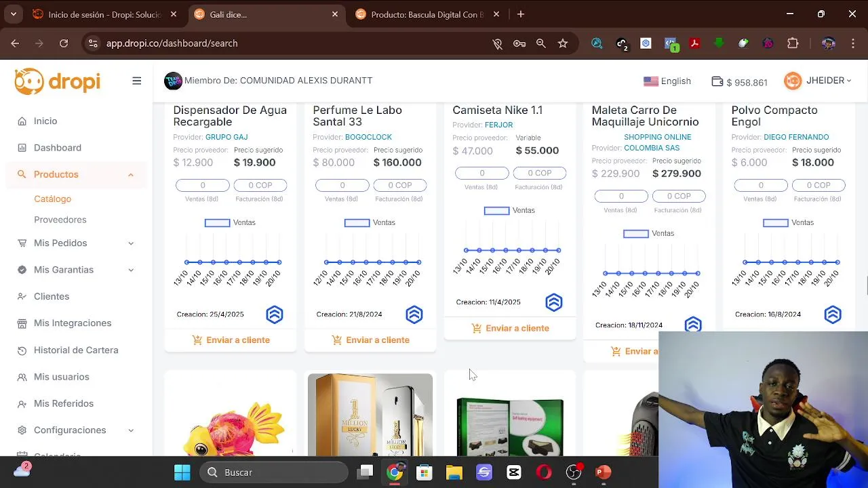This screenshot has height=488, width=868.
Task: Click the JHEIDER orange avatar icon
Action: pos(793,81)
